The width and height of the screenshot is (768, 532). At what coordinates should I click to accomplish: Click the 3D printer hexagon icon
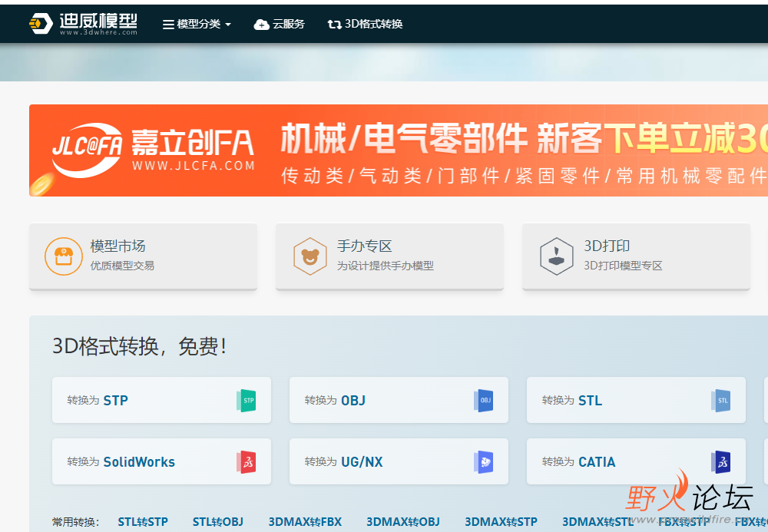pyautogui.click(x=556, y=256)
